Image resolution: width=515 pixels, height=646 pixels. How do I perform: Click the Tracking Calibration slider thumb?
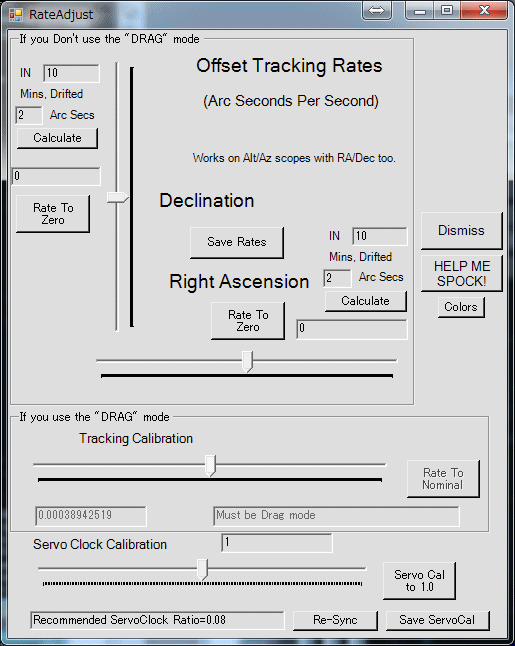pos(211,466)
